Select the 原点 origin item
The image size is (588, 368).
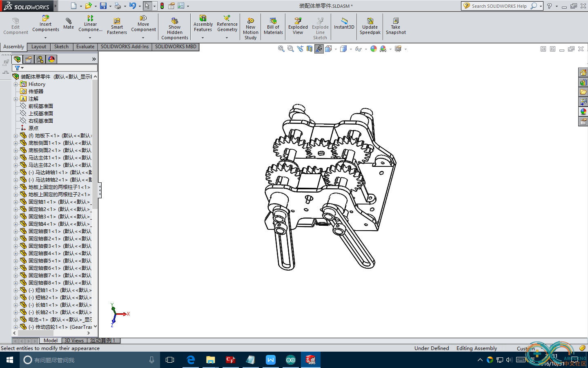33,128
